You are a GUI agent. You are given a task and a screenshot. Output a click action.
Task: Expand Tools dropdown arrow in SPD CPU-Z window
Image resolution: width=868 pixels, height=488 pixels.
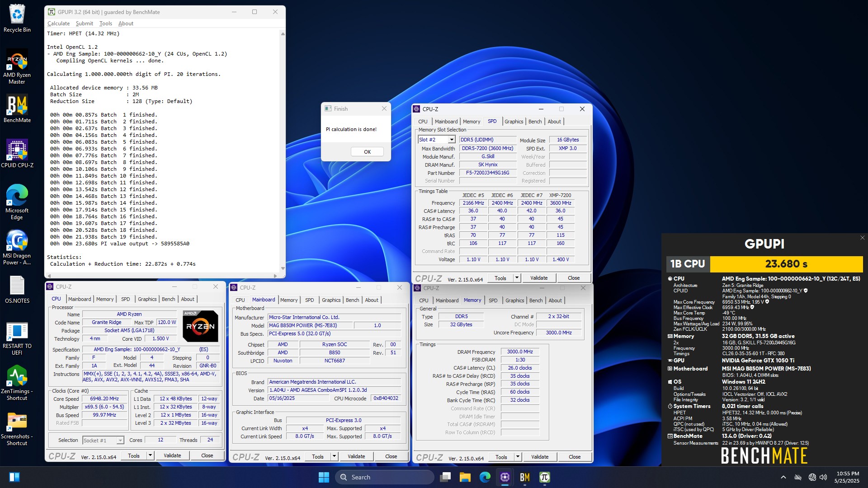(x=517, y=278)
